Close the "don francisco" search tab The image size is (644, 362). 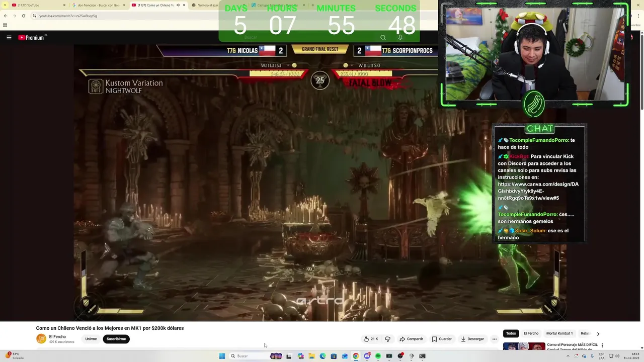tap(124, 5)
